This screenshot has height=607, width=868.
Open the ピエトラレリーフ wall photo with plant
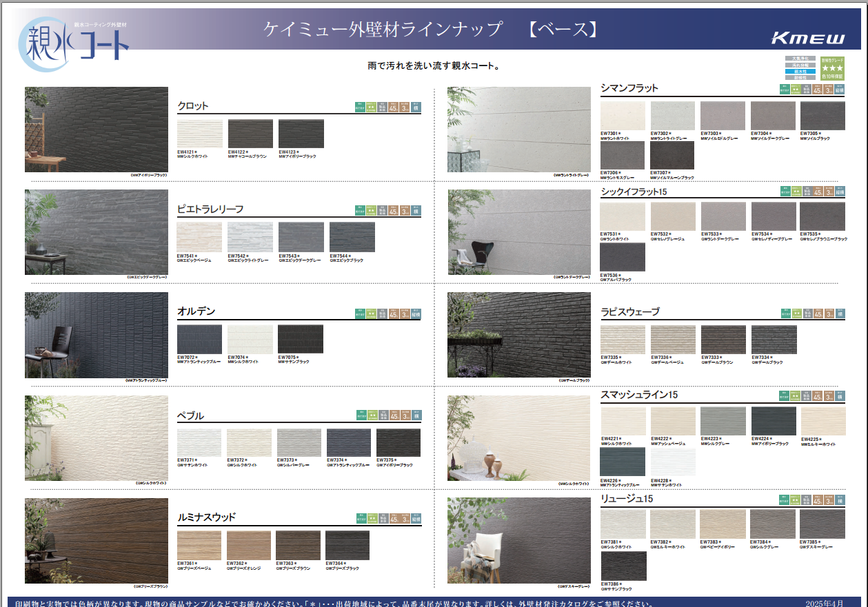[x=97, y=232]
